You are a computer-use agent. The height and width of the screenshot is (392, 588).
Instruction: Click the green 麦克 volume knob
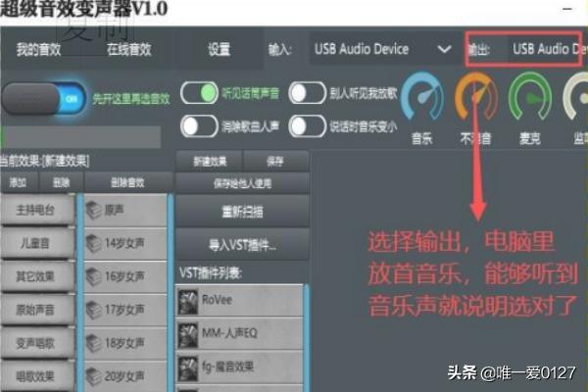tap(530, 97)
